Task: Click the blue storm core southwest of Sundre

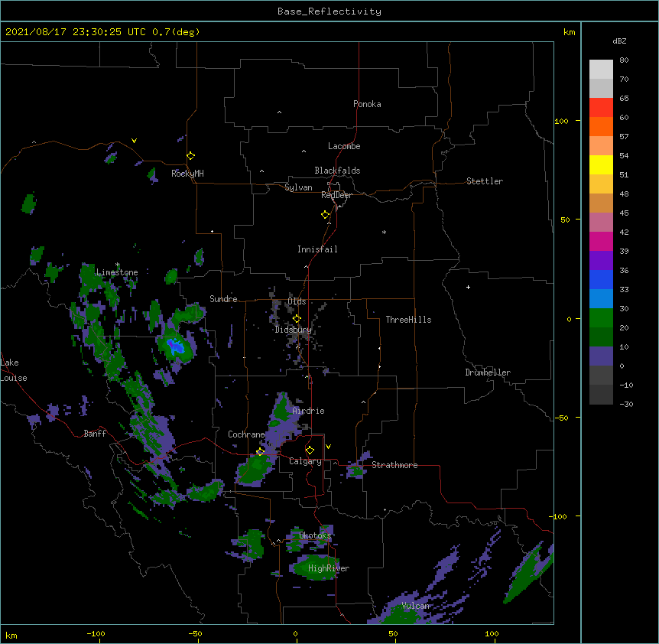Action: [x=175, y=346]
